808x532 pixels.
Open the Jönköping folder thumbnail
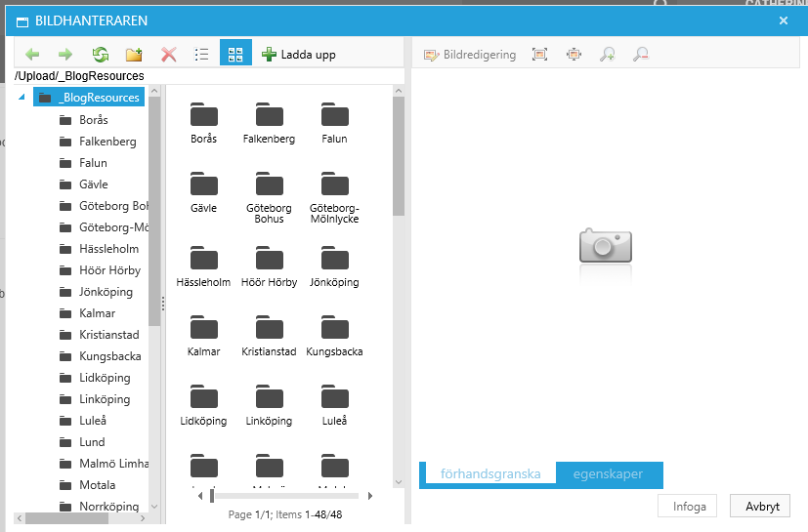click(x=334, y=266)
